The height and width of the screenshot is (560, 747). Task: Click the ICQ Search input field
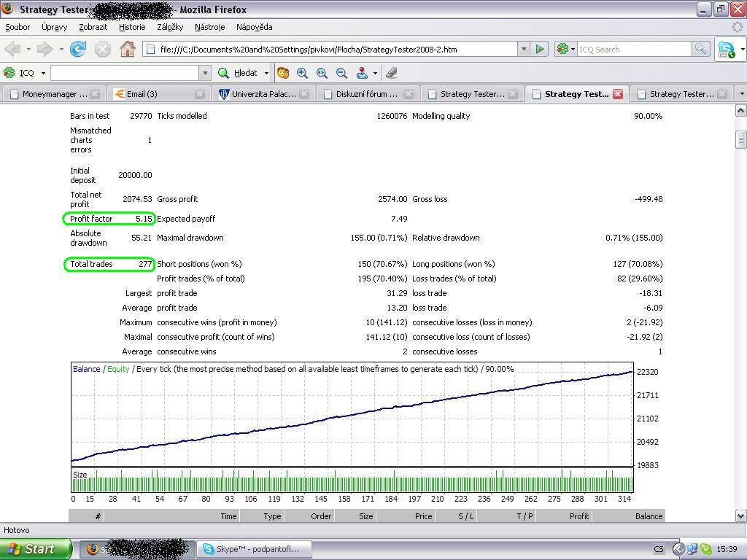(x=633, y=50)
